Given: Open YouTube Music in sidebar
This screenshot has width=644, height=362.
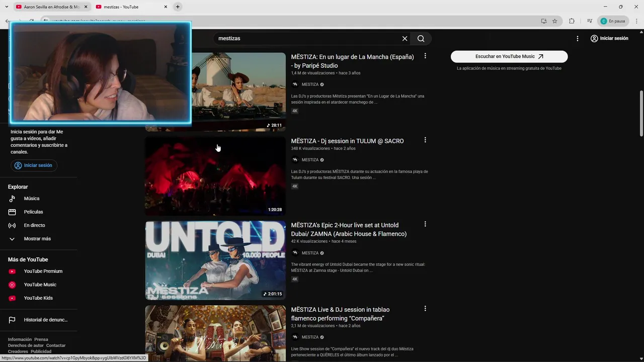Looking at the screenshot, I should 39,285.
